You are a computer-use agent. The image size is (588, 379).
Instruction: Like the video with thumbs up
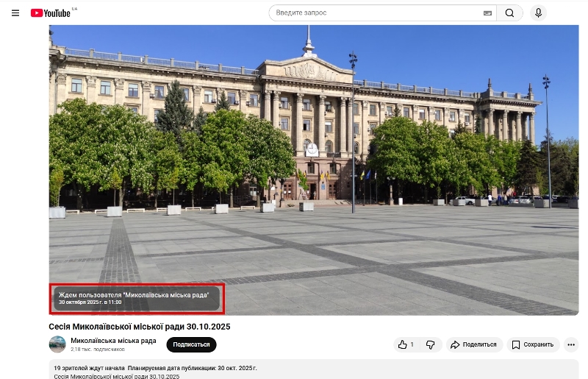406,344
